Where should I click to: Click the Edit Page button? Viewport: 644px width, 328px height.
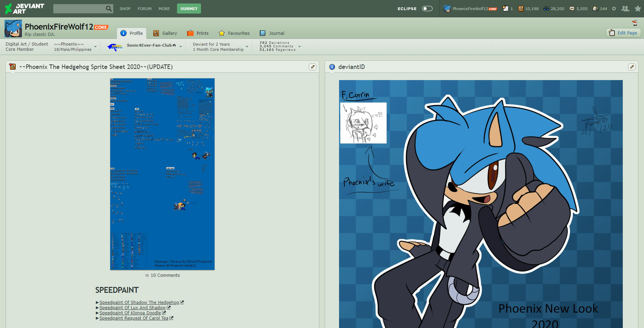623,33
